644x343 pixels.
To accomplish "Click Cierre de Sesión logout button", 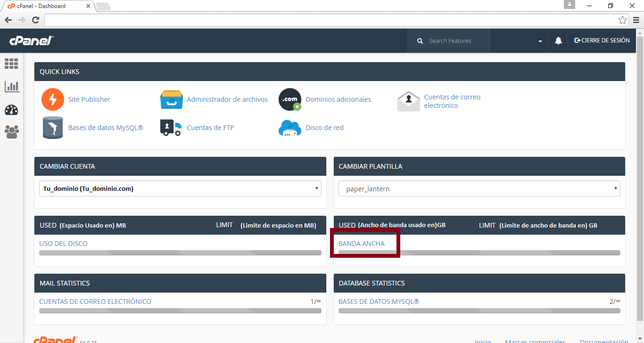I will [x=602, y=41].
